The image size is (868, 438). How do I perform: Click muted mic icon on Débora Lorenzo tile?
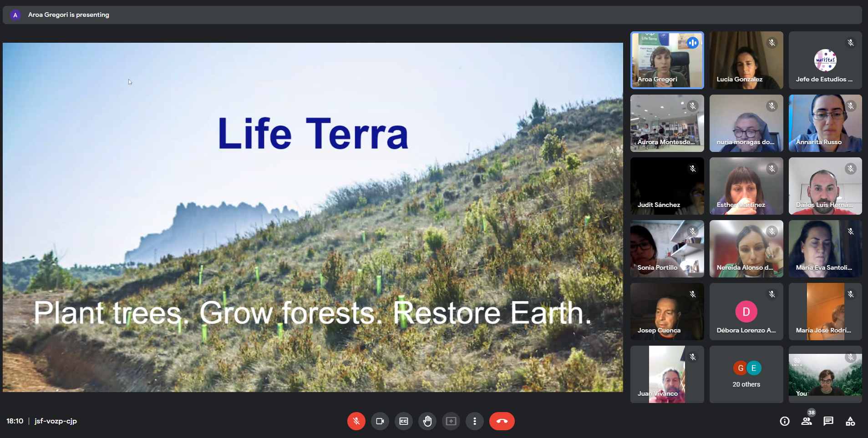coord(772,294)
